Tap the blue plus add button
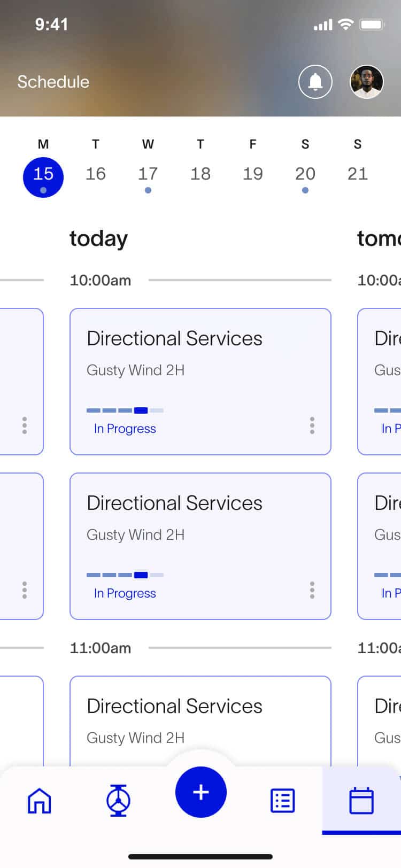 coord(200,792)
